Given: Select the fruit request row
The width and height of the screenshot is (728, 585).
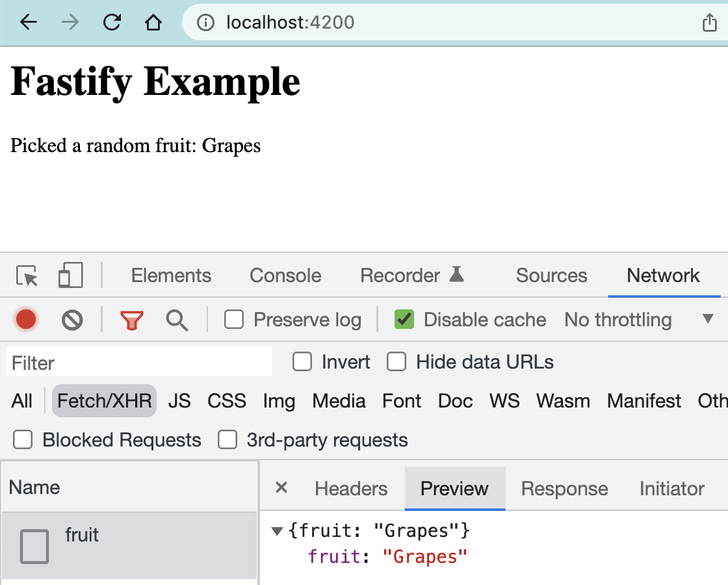Looking at the screenshot, I should point(129,545).
